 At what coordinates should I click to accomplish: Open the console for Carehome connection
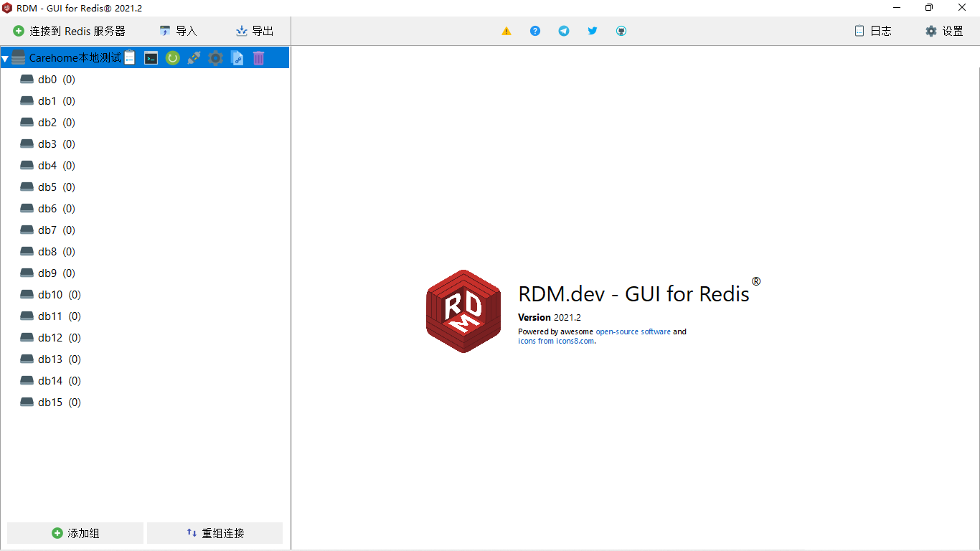151,58
